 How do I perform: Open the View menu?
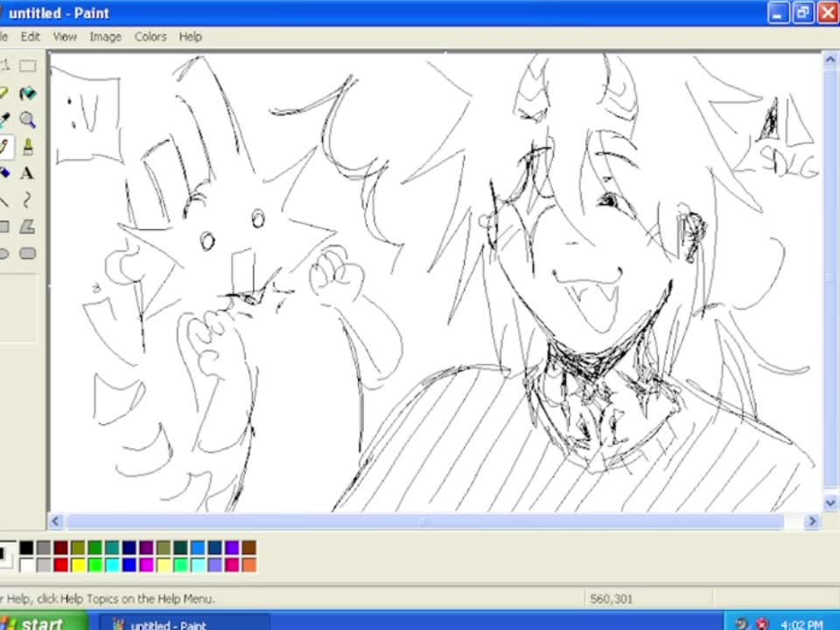coord(64,37)
